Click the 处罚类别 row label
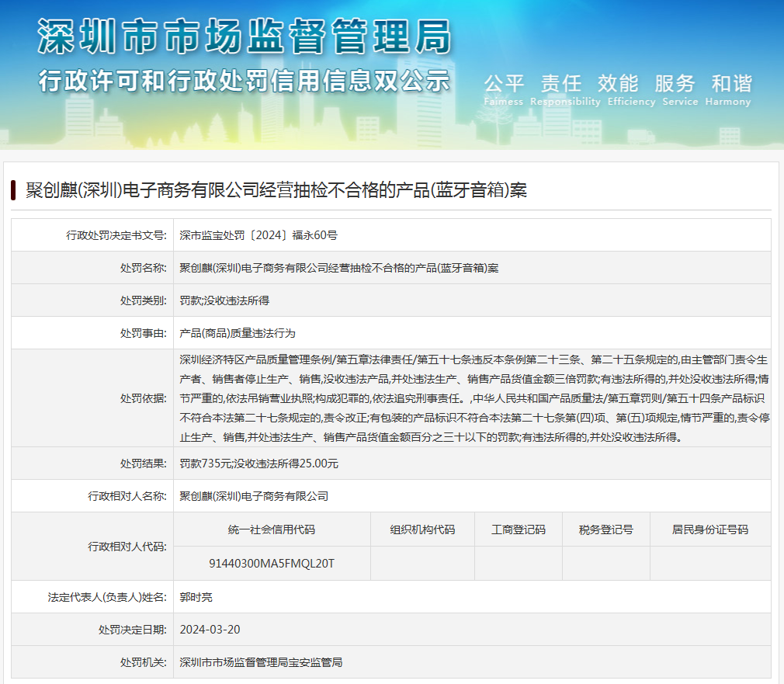Viewport: 784px width, 684px height. click(144, 300)
